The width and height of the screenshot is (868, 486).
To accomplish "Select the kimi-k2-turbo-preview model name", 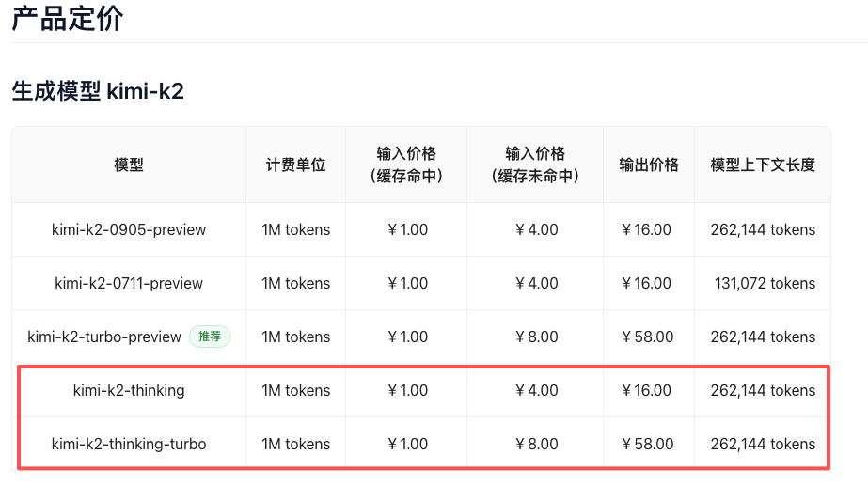I will click(x=104, y=337).
